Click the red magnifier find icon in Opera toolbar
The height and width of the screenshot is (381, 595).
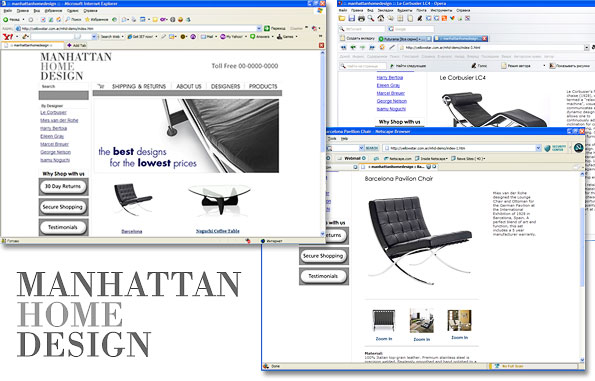pos(370,18)
